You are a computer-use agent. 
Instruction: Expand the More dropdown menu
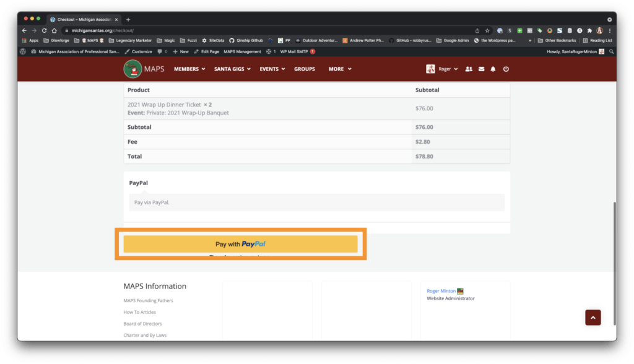click(x=340, y=69)
